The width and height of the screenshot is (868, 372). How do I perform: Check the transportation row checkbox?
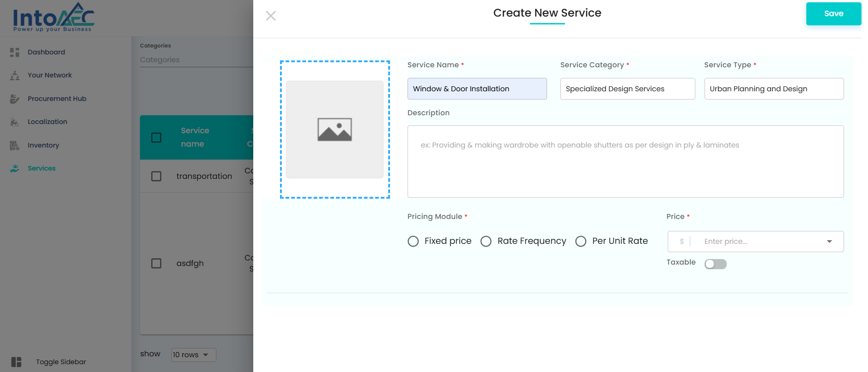click(157, 176)
